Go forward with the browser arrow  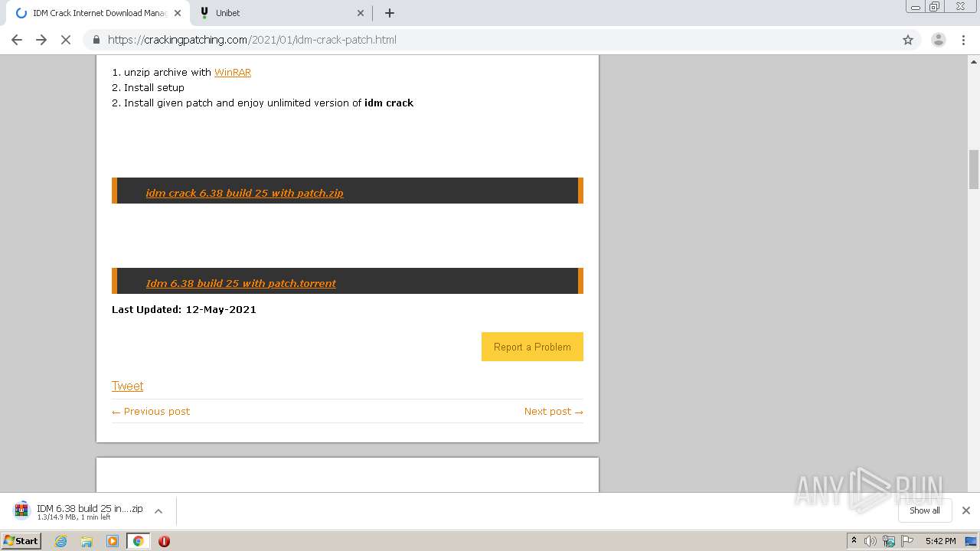41,40
